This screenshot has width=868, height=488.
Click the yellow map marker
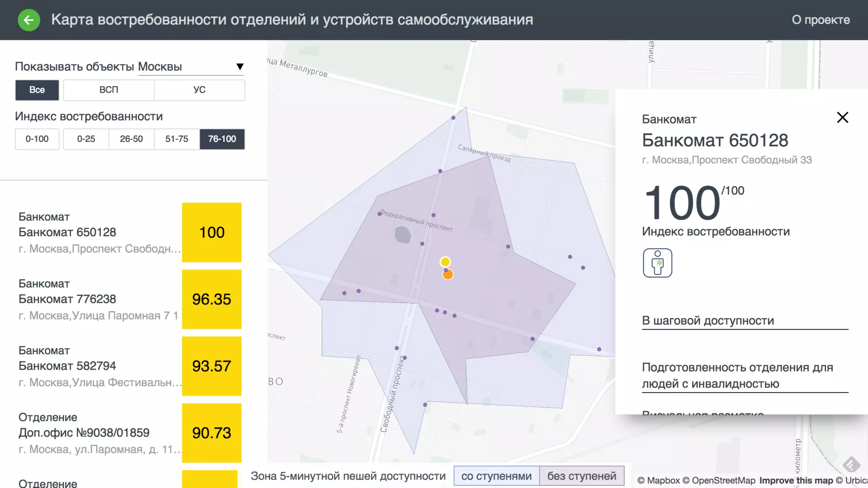445,262
